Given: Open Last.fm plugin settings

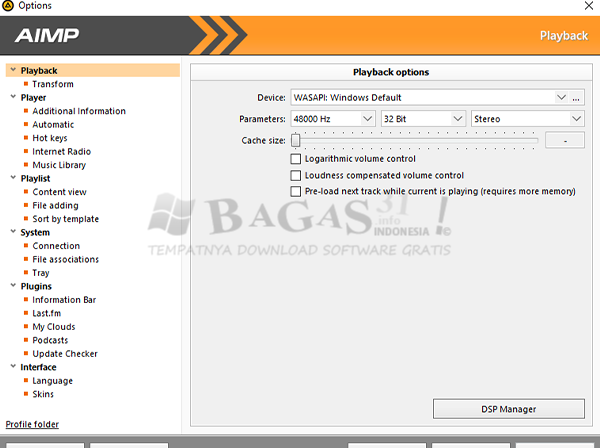Looking at the screenshot, I should 46,313.
